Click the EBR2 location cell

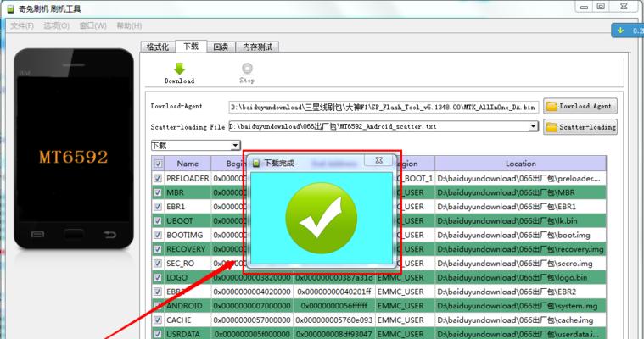tap(520, 292)
